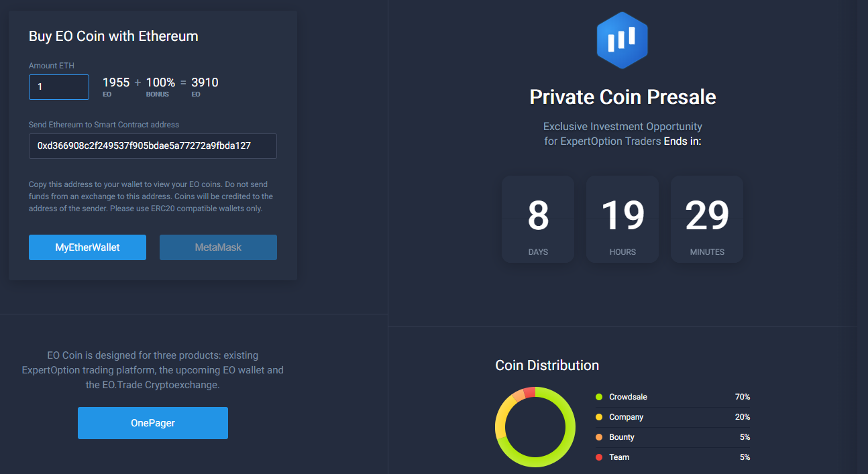Viewport: 868px width, 474px height.
Task: Click the 'Crowdsale' label text
Action: click(x=628, y=397)
